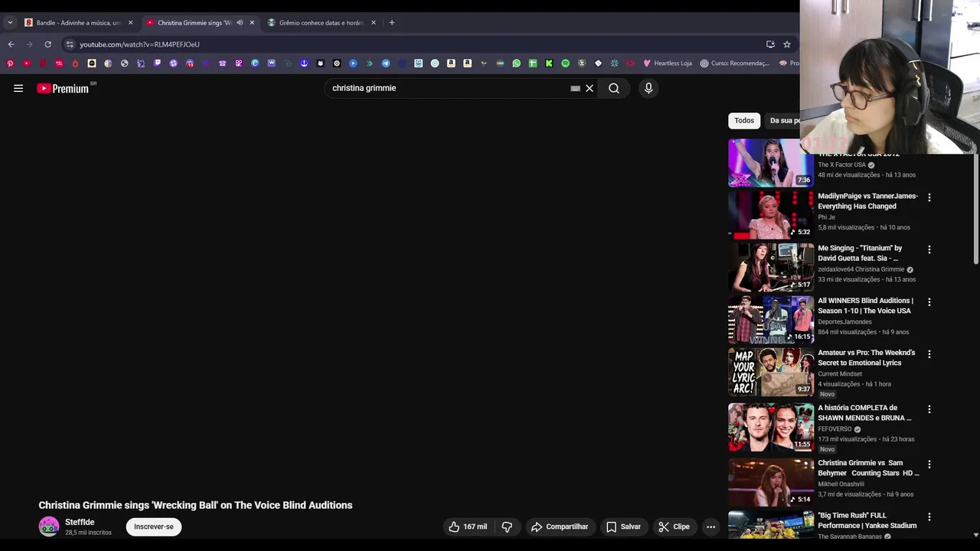The height and width of the screenshot is (551, 980).
Task: Open the WhatsApp bookmark
Action: (516, 64)
